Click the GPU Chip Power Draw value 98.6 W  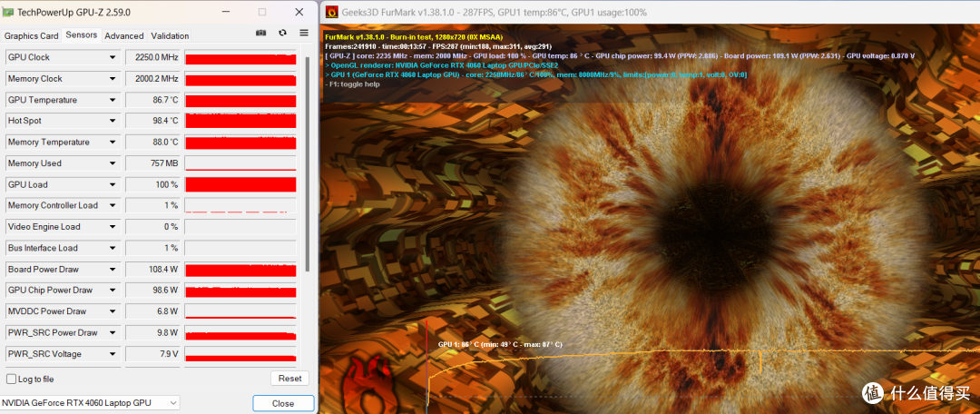pyautogui.click(x=152, y=291)
